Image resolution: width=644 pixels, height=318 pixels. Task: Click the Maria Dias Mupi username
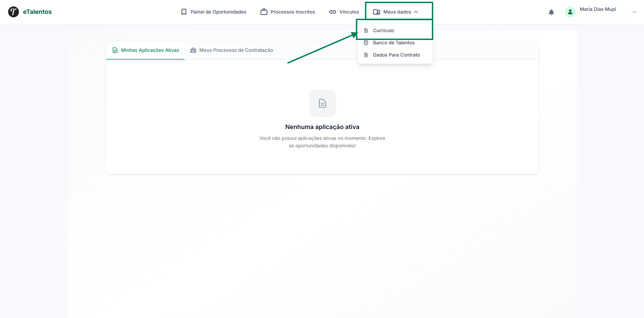pyautogui.click(x=598, y=9)
